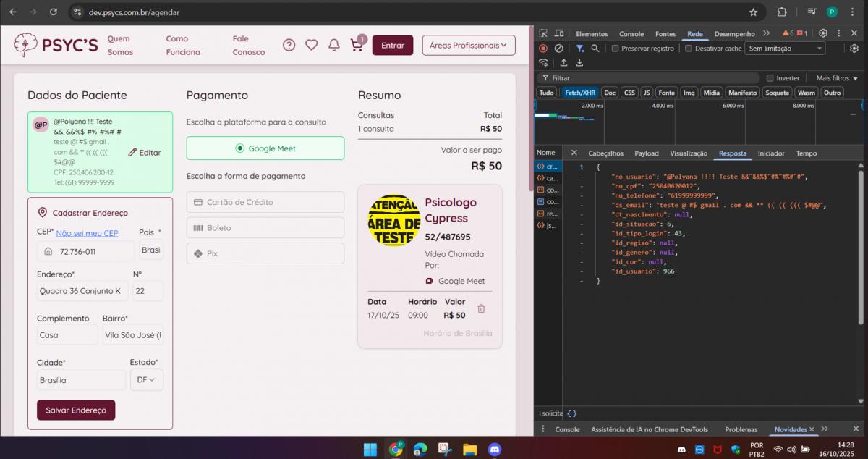This screenshot has height=459, width=868.
Task: Open the Sem limitação throttling dropdown
Action: point(785,49)
